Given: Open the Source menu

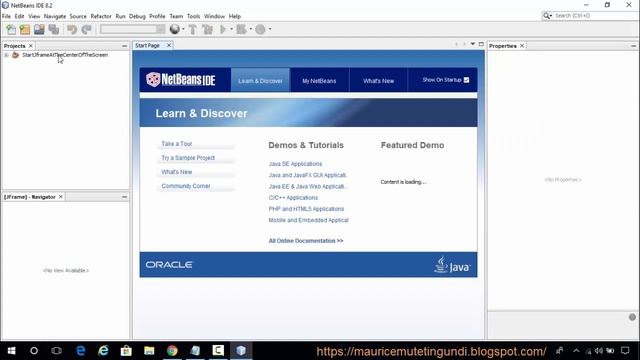Looking at the screenshot, I should tap(78, 16).
